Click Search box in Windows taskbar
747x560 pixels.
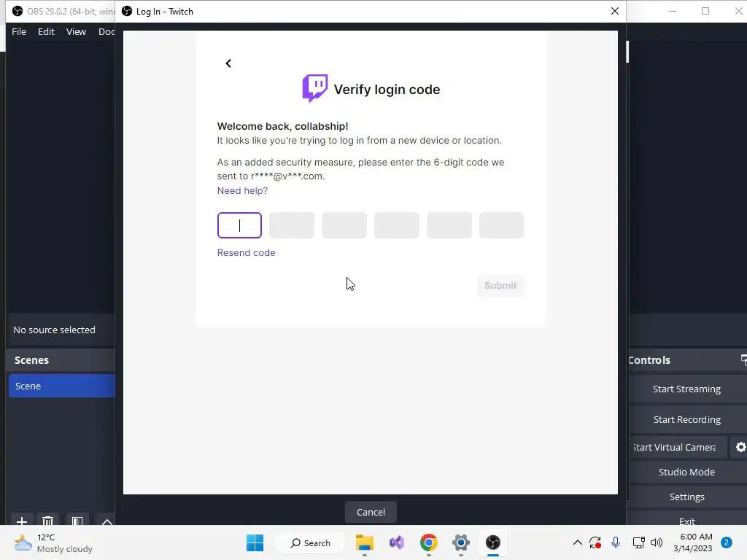click(x=311, y=542)
